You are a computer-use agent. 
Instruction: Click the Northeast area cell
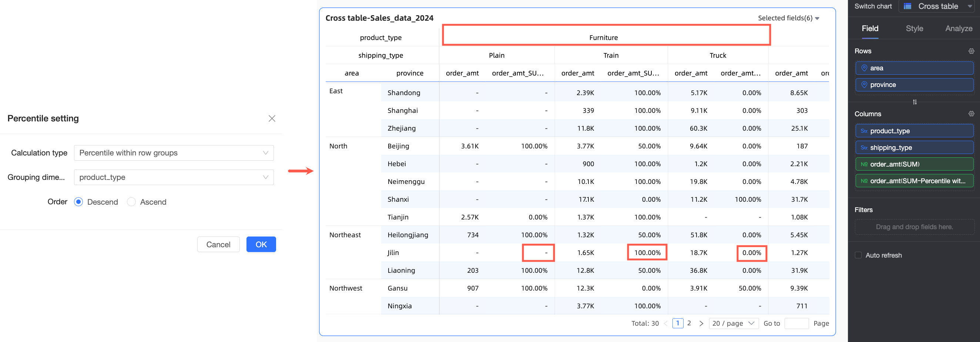(345, 235)
